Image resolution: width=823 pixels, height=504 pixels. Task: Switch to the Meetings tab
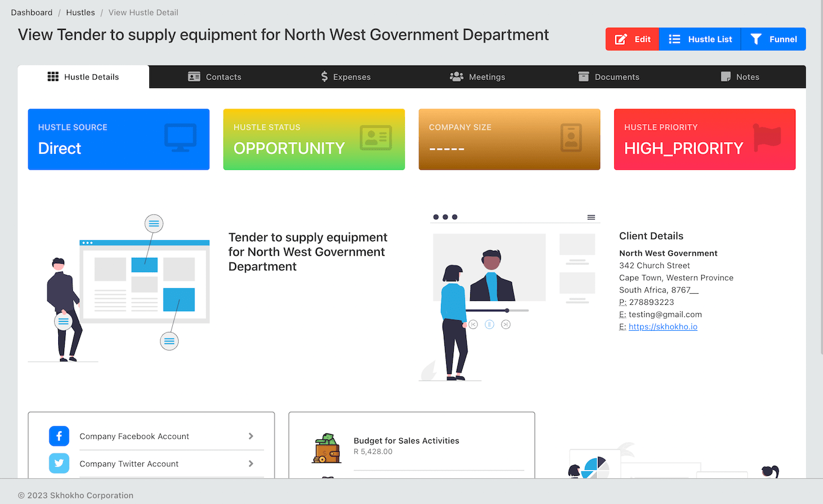pos(477,77)
